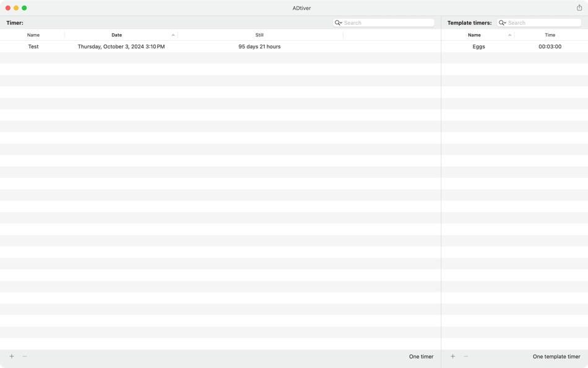Click inside the timer search field

click(x=384, y=22)
